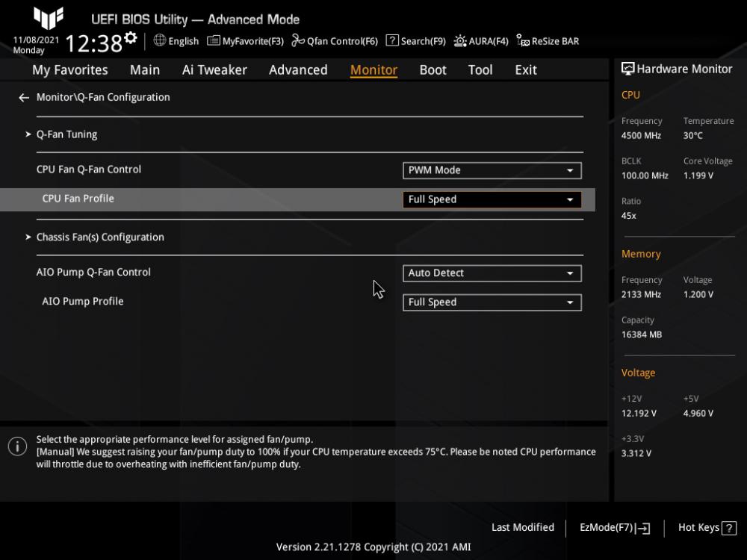Click the back arrow to Monitor menu
The width and height of the screenshot is (747, 560).
24,98
